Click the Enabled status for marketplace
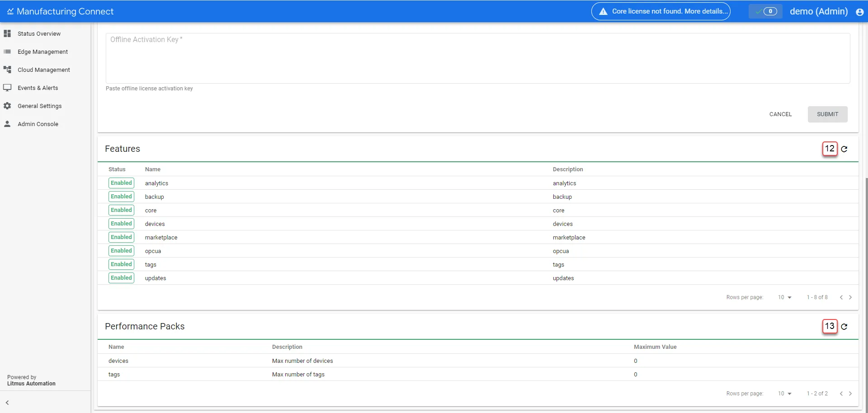This screenshot has width=868, height=413. pyautogui.click(x=121, y=237)
